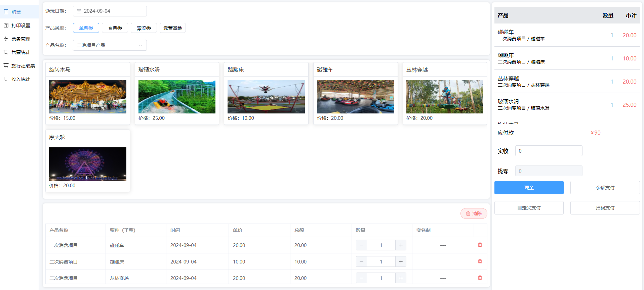
Task: Click the 票务管理 sliders icon
Action: pyautogui.click(x=6, y=39)
